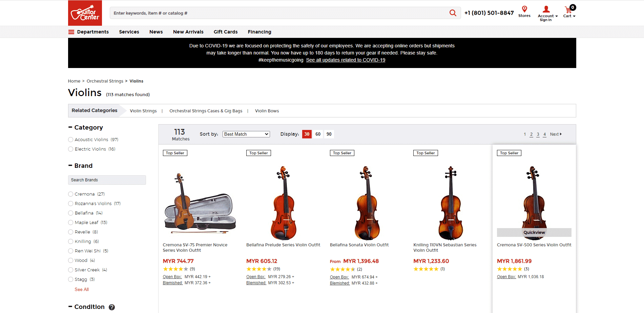The height and width of the screenshot is (313, 644).
Task: Expand the Cart dropdown arrow
Action: pos(574,16)
